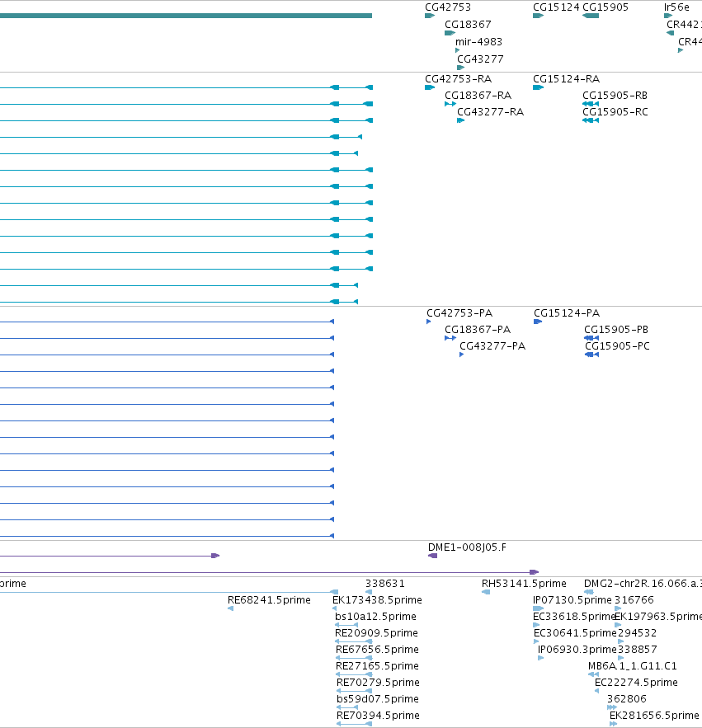Select EST label IP06930.3prime
Screen dimensions: 702x728
(x=577, y=650)
